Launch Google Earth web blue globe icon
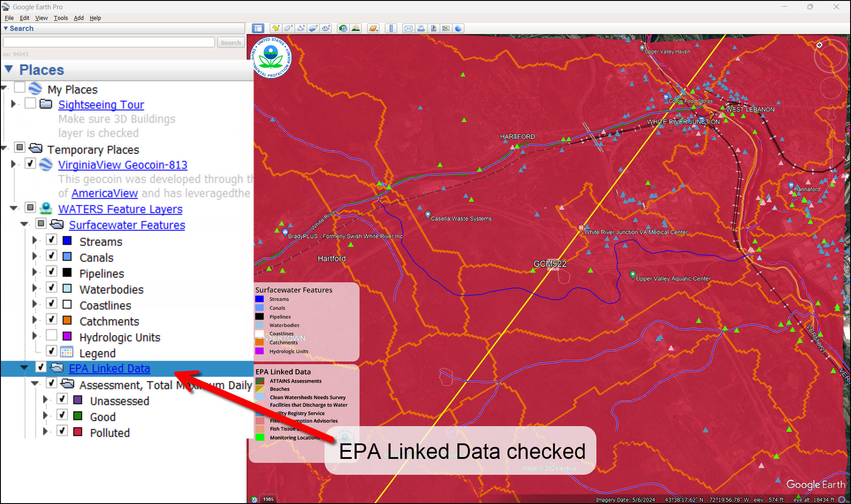The image size is (851, 504). point(458,28)
